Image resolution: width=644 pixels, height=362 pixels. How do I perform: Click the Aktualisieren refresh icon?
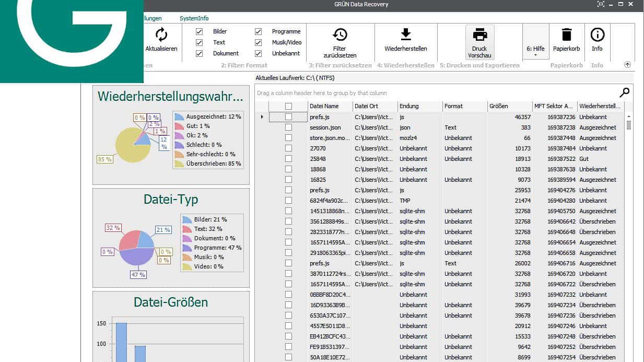tap(161, 34)
